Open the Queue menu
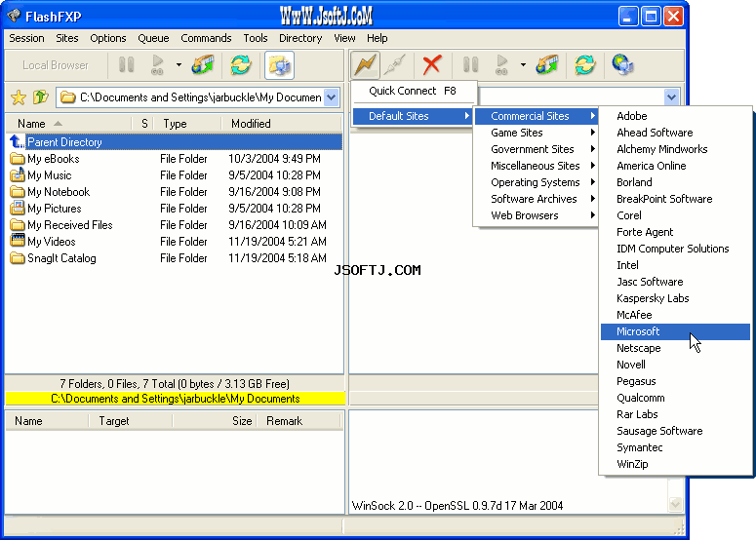This screenshot has height=540, width=756. pos(153,38)
